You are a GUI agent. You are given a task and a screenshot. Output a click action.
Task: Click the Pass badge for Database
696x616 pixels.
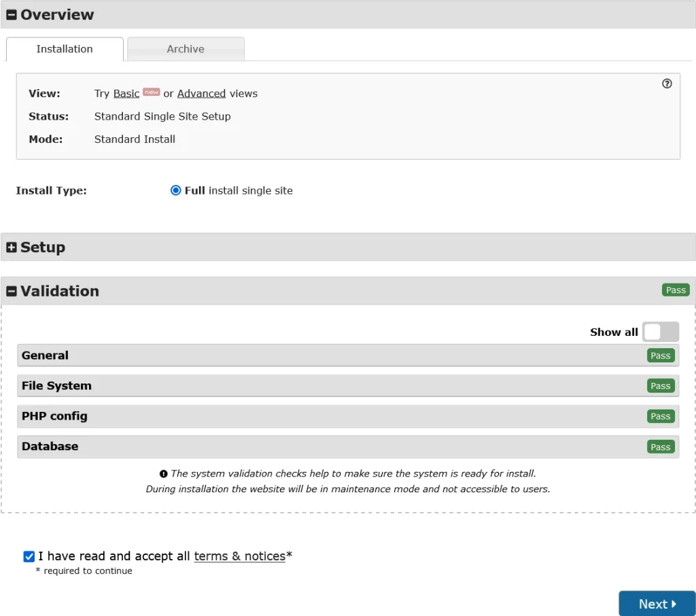coord(660,447)
